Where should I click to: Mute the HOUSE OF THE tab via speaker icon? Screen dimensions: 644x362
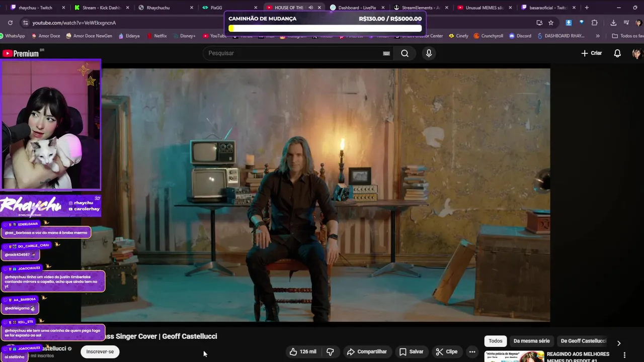pyautogui.click(x=310, y=8)
